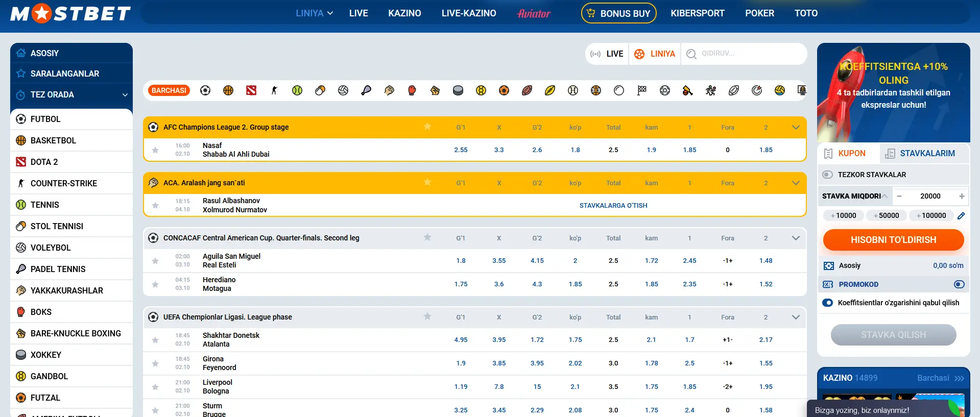Viewport: 980px width, 417px height.
Task: Expand the Tez orada sidebar section
Action: (71, 95)
